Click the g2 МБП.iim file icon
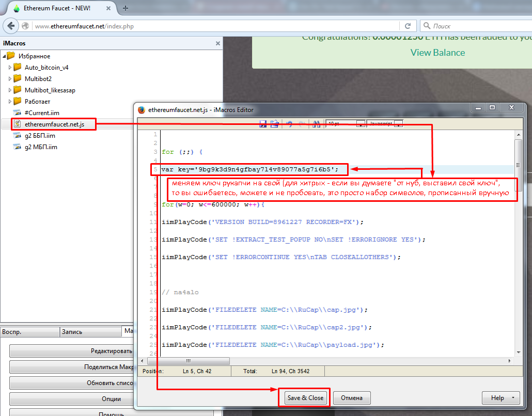The height and width of the screenshot is (416, 532). (17, 147)
